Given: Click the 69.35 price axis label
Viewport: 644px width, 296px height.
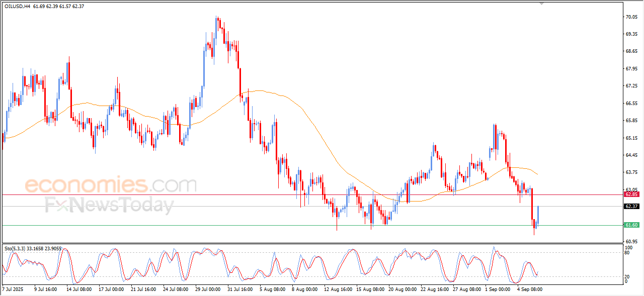Looking at the screenshot, I should (x=632, y=34).
